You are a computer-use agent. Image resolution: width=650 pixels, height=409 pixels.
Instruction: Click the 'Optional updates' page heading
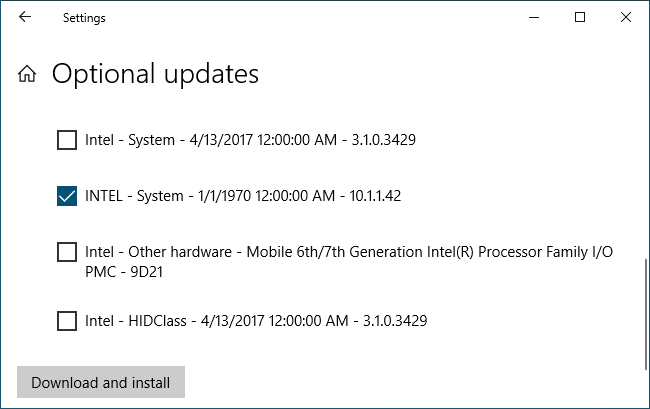(x=155, y=74)
